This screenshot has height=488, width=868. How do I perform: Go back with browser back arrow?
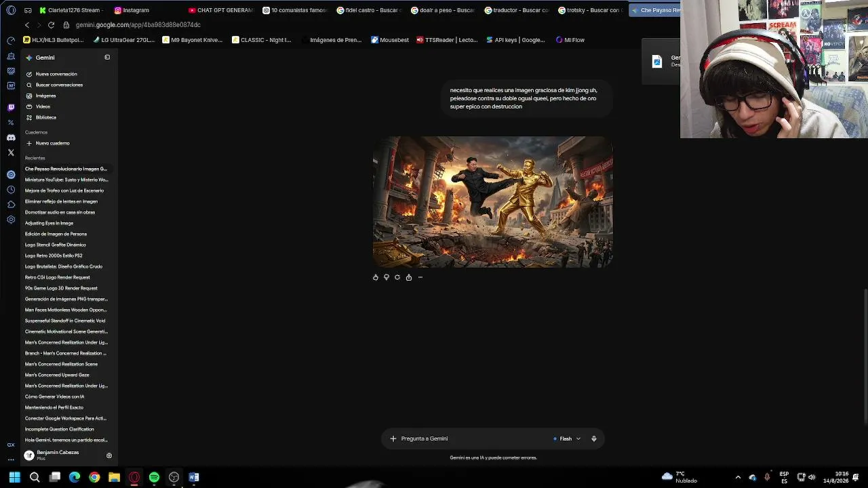point(27,25)
